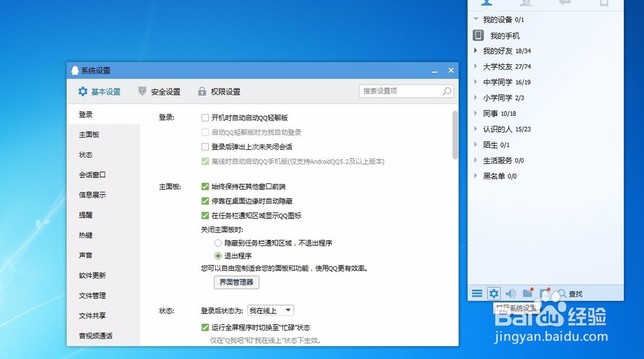
Task: Switch to 安全设置 tab
Action: [x=159, y=91]
